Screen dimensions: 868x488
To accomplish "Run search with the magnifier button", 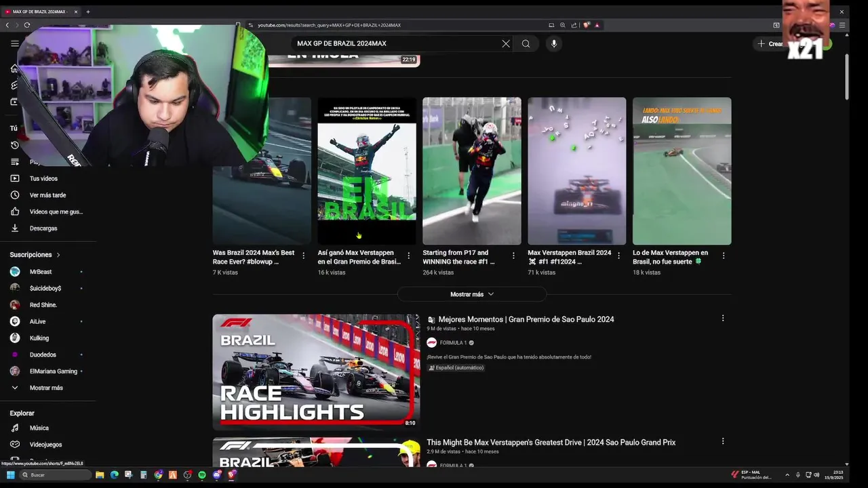I will point(526,43).
